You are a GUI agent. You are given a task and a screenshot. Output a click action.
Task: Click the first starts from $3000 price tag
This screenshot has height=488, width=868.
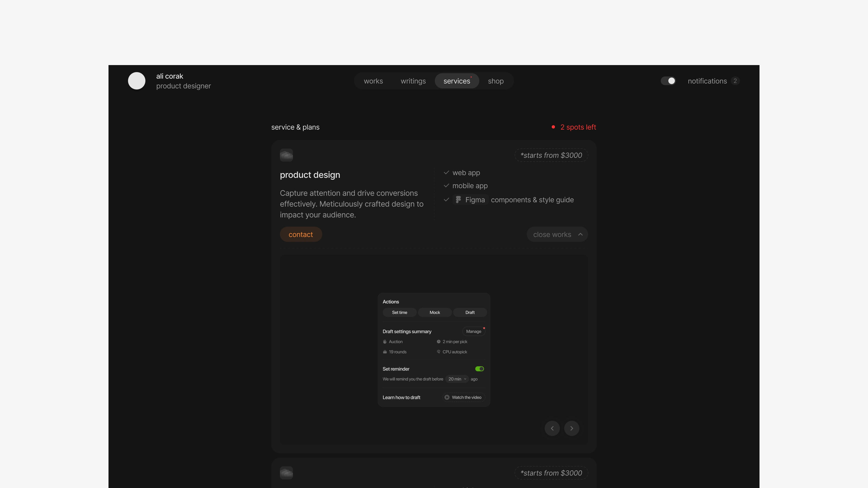pyautogui.click(x=551, y=155)
